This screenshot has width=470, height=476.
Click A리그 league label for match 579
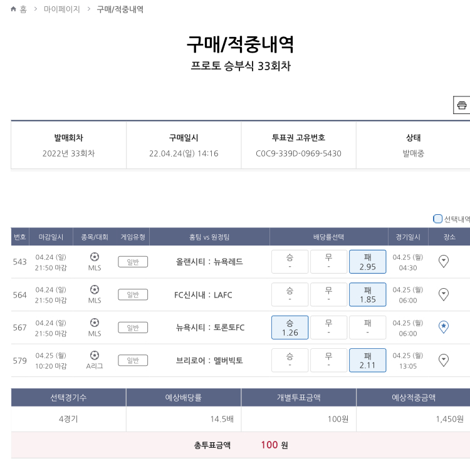point(95,366)
